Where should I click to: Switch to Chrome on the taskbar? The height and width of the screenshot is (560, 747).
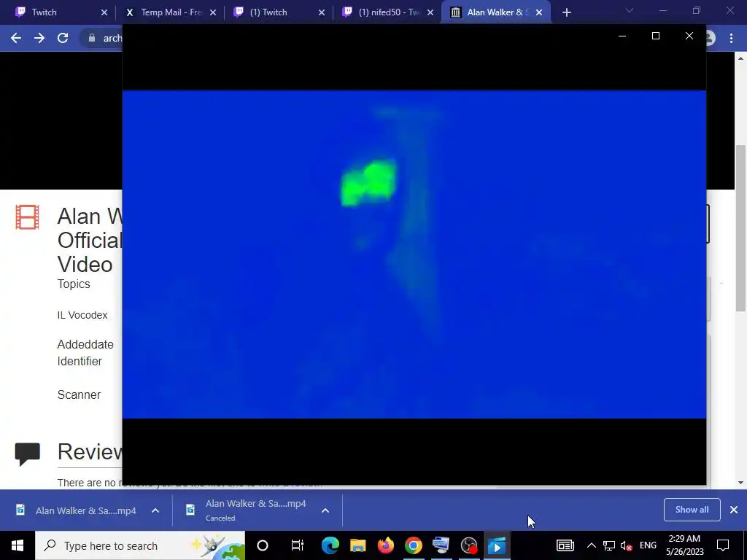[414, 545]
